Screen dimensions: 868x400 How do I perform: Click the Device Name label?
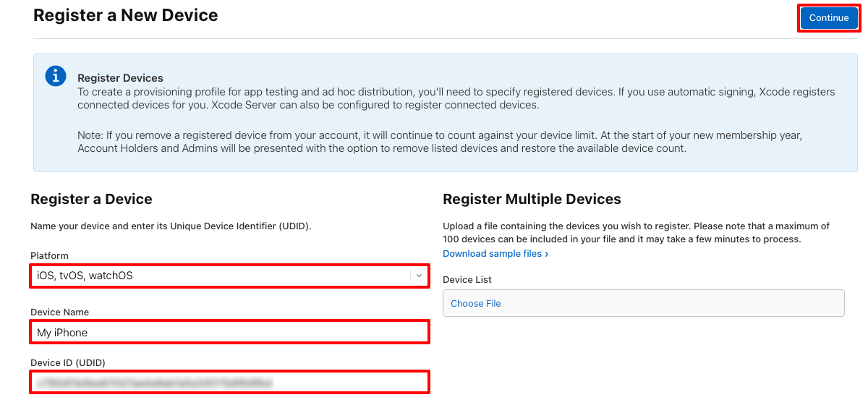coord(60,312)
